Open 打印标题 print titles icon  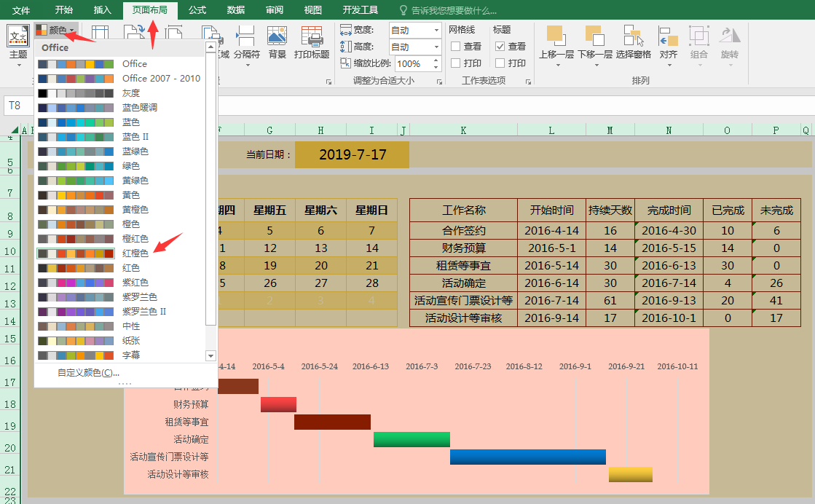pos(311,37)
